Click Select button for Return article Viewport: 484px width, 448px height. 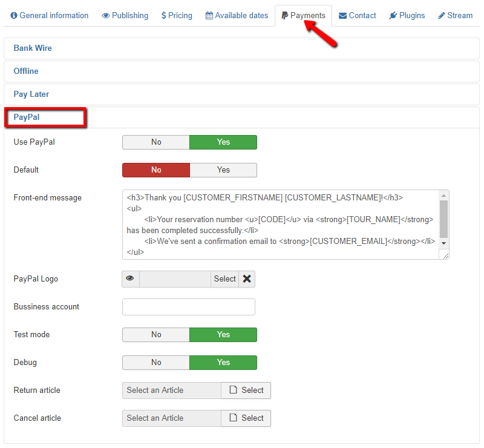[x=246, y=390]
